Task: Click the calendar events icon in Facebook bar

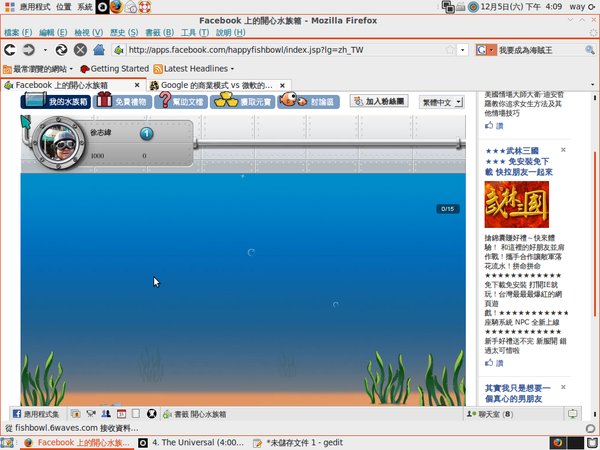Action: 121,414
